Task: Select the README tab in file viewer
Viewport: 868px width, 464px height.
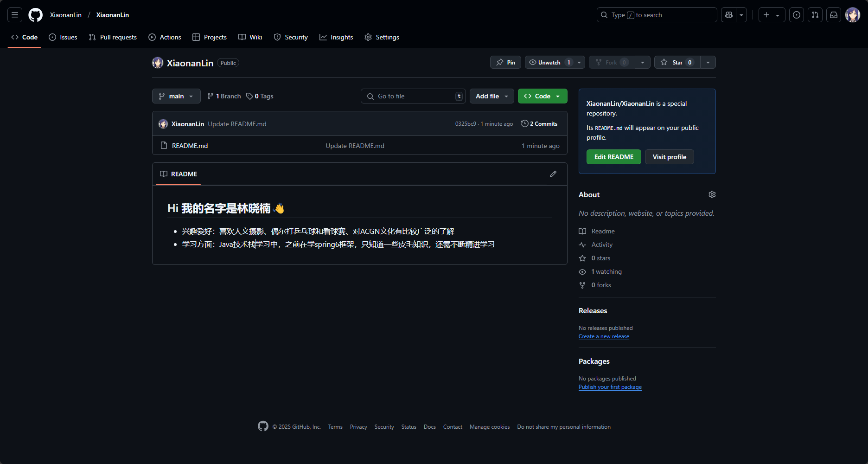Action: (179, 174)
